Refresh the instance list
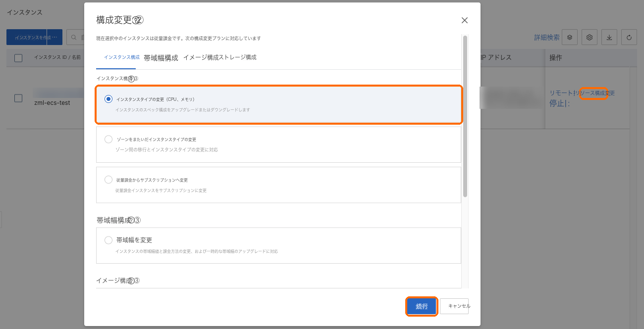 pos(629,37)
